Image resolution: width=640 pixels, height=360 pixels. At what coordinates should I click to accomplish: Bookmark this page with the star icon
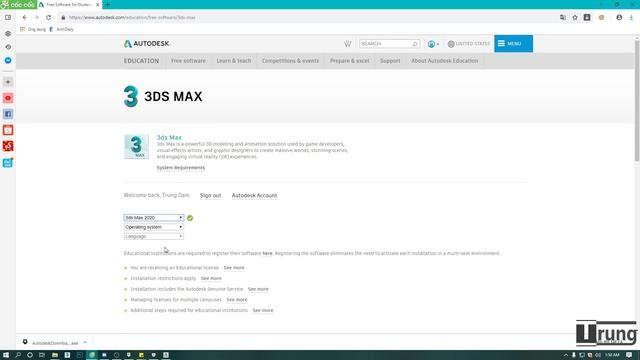point(575,18)
